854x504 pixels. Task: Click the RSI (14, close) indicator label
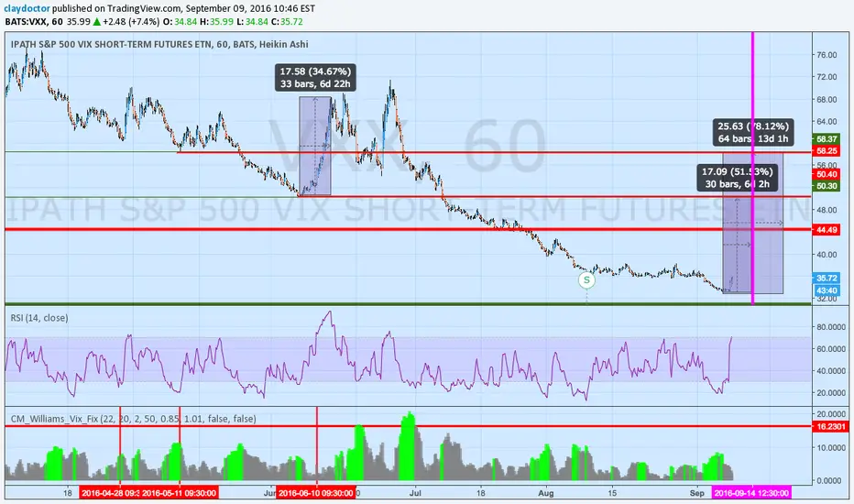tap(39, 318)
